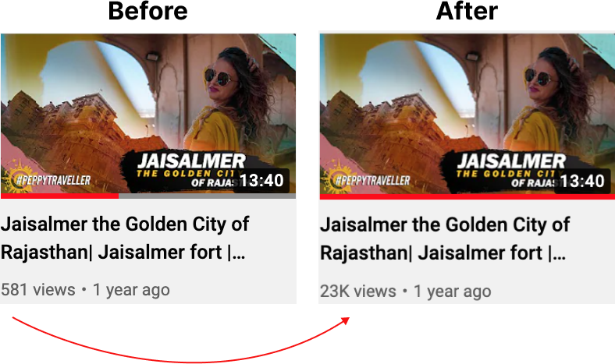Open the Jaisalmer title link under Before
The image size is (615, 364).
pyautogui.click(x=125, y=238)
